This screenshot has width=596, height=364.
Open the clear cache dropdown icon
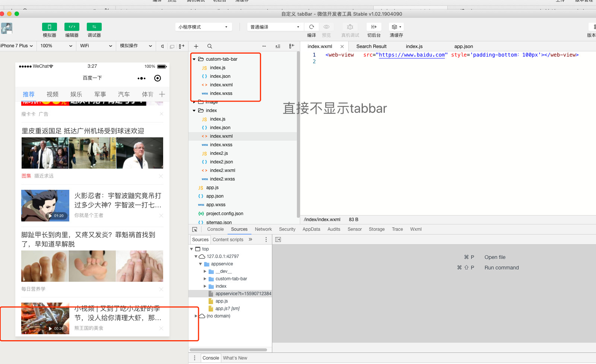coord(396,27)
